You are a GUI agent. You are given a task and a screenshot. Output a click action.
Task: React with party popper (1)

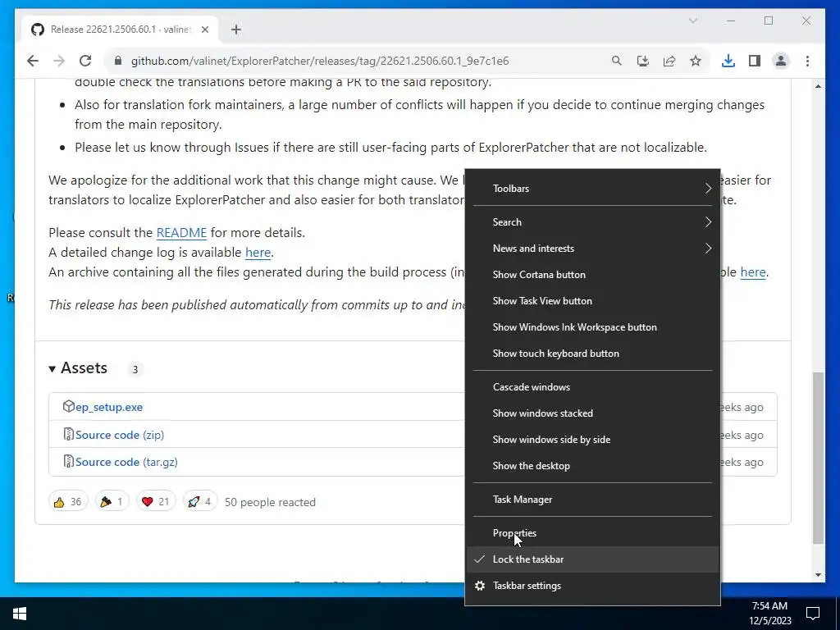pyautogui.click(x=112, y=502)
